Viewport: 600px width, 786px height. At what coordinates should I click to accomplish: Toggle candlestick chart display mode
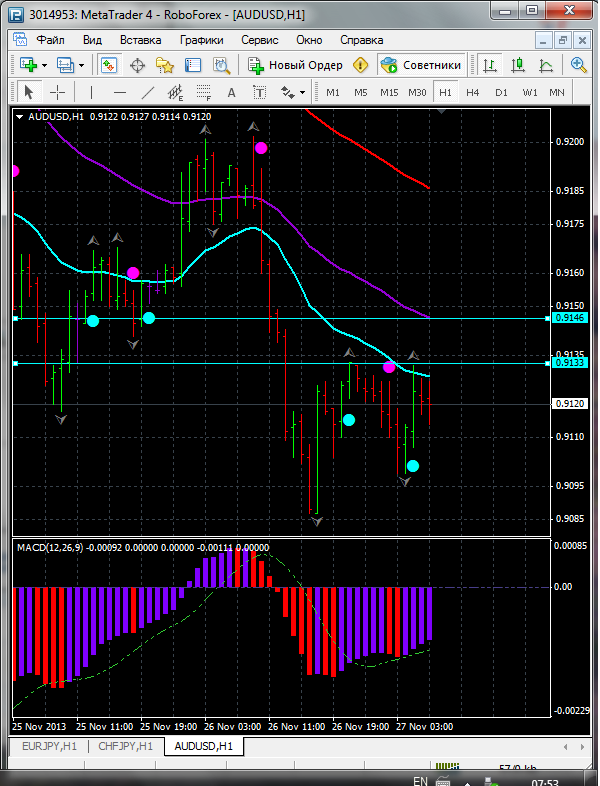click(518, 65)
